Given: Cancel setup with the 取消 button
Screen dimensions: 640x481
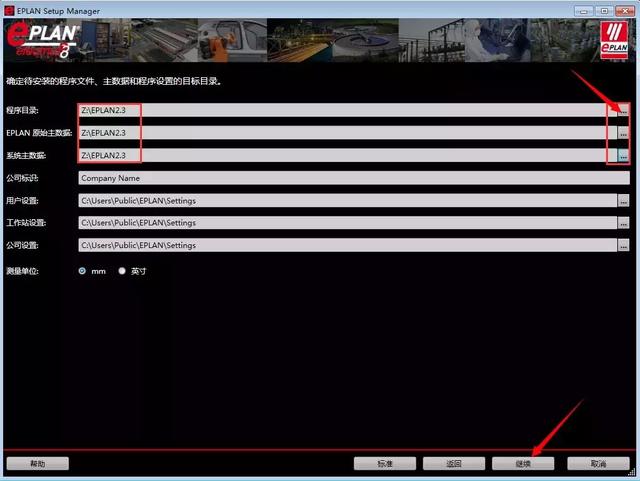Looking at the screenshot, I should tap(598, 464).
